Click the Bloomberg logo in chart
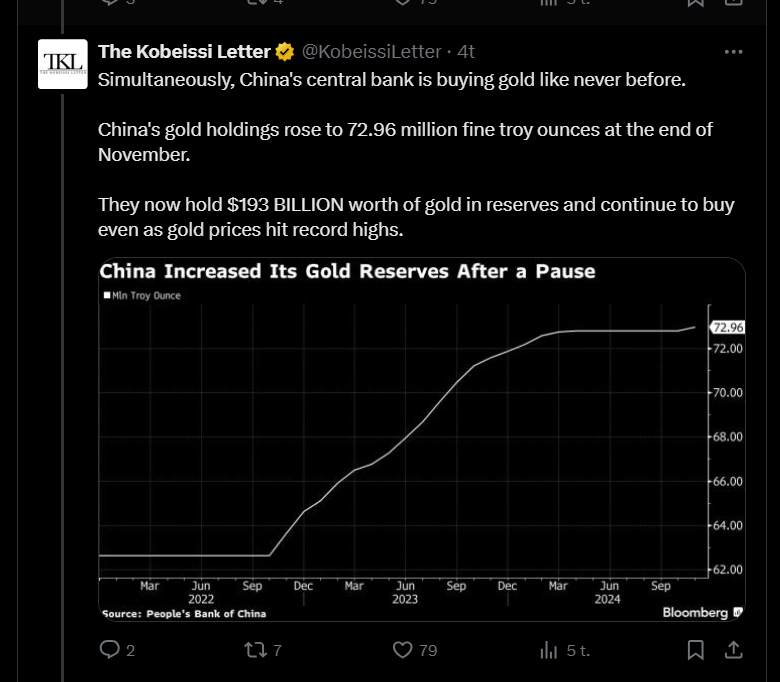The width and height of the screenshot is (780, 682). pos(702,612)
